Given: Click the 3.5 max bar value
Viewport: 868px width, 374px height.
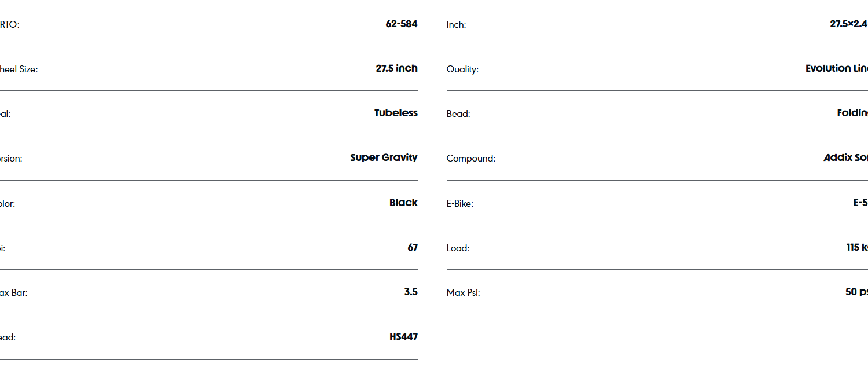Looking at the screenshot, I should 410,292.
